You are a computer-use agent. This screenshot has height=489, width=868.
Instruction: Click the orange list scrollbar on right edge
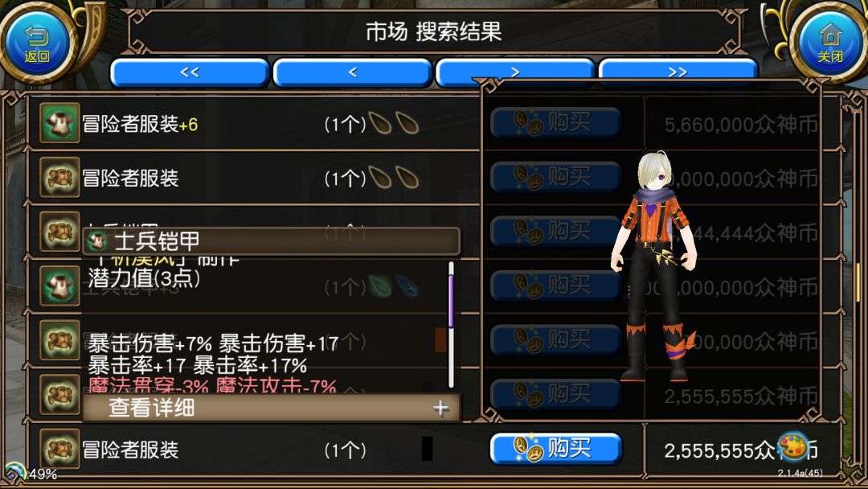tap(857, 281)
